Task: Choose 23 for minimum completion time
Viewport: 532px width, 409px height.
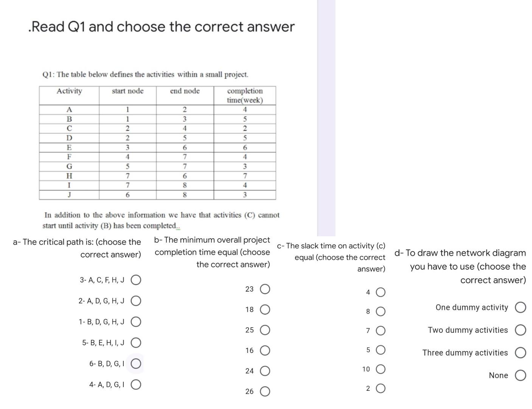Action: click(265, 289)
